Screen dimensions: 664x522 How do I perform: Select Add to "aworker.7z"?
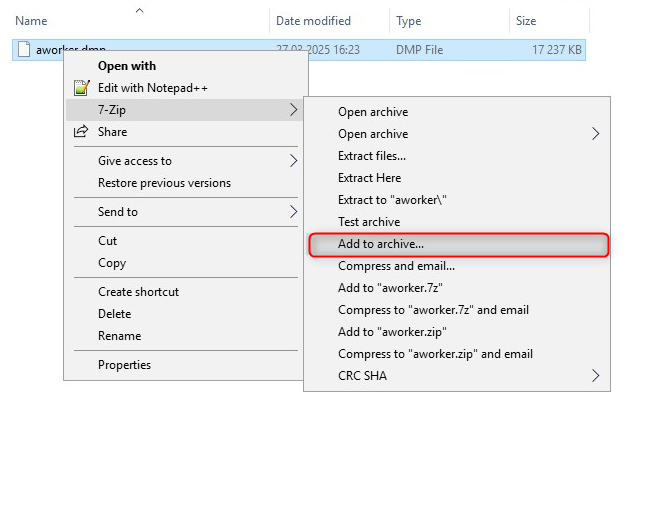point(390,288)
